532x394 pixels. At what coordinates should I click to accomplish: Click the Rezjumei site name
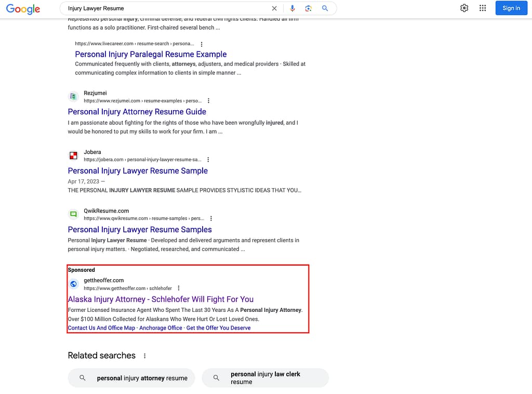point(95,93)
